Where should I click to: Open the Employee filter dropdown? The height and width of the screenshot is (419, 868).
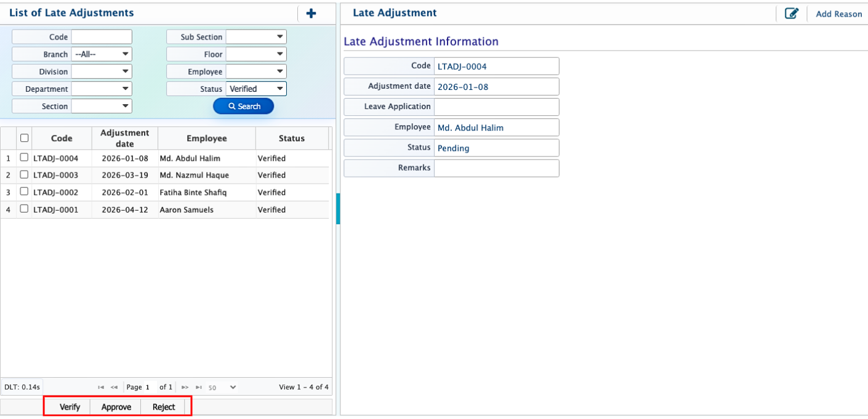[x=256, y=71]
